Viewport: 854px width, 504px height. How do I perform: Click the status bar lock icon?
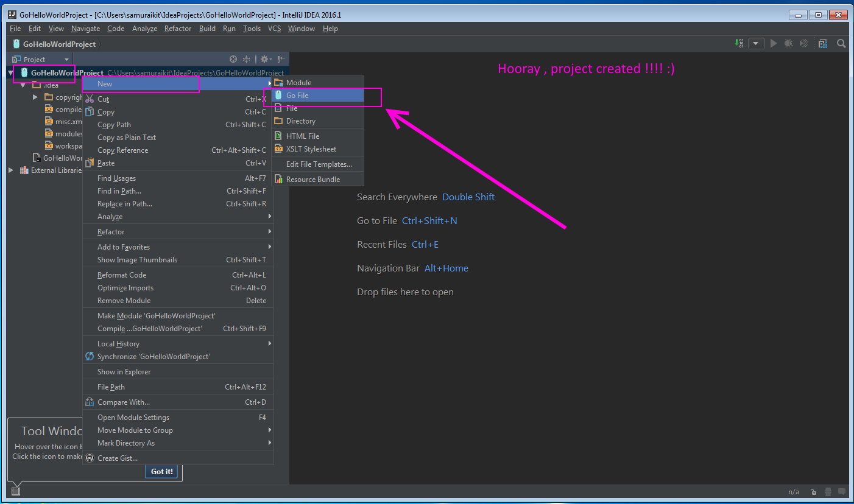click(x=813, y=492)
